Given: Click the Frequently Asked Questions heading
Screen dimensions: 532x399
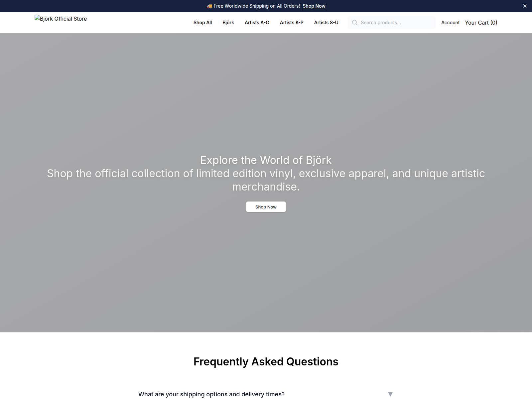Looking at the screenshot, I should (x=266, y=362).
